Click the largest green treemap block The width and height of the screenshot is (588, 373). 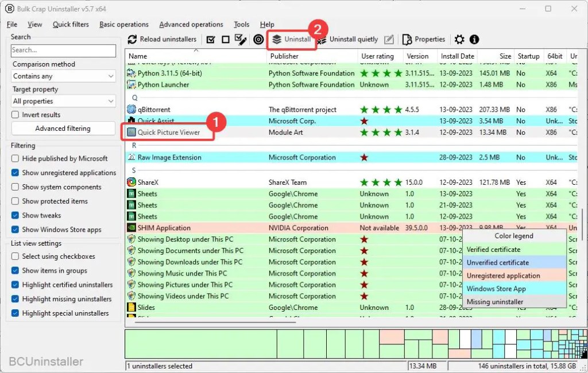pos(201,344)
